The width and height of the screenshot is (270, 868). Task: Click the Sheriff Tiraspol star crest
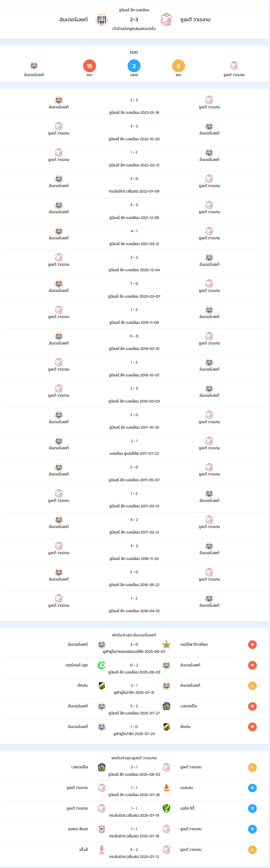coord(166,644)
